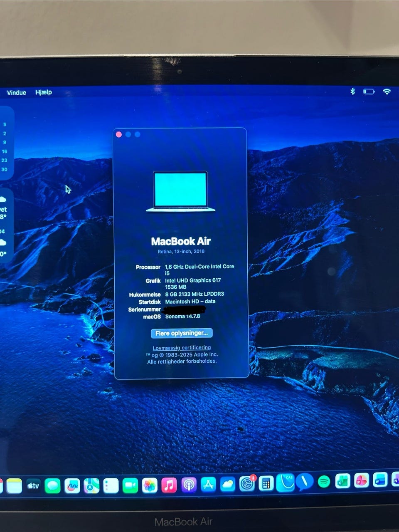This screenshot has width=399, height=532.
Task: Open Spotify from the Dock
Action: [324, 482]
